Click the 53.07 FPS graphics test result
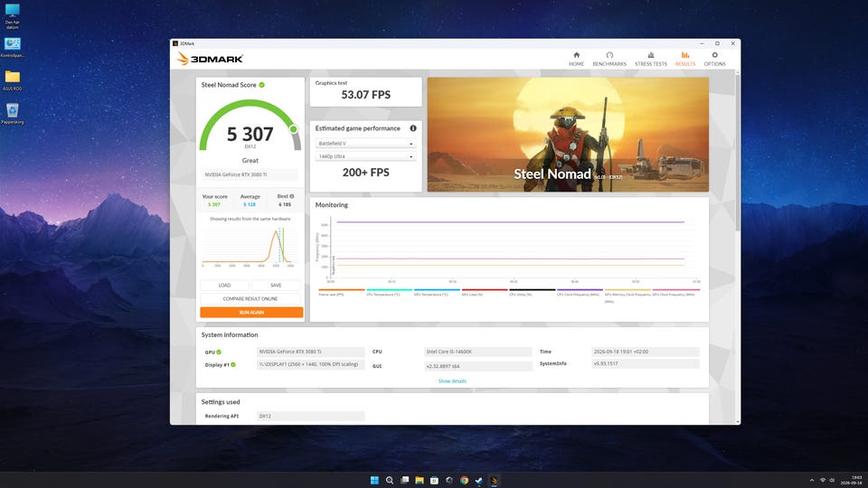 click(366, 95)
